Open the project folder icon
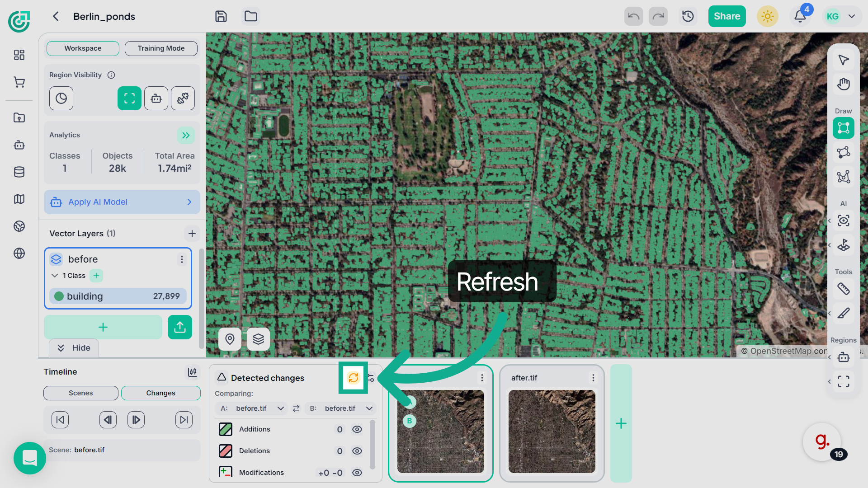 pos(251,16)
